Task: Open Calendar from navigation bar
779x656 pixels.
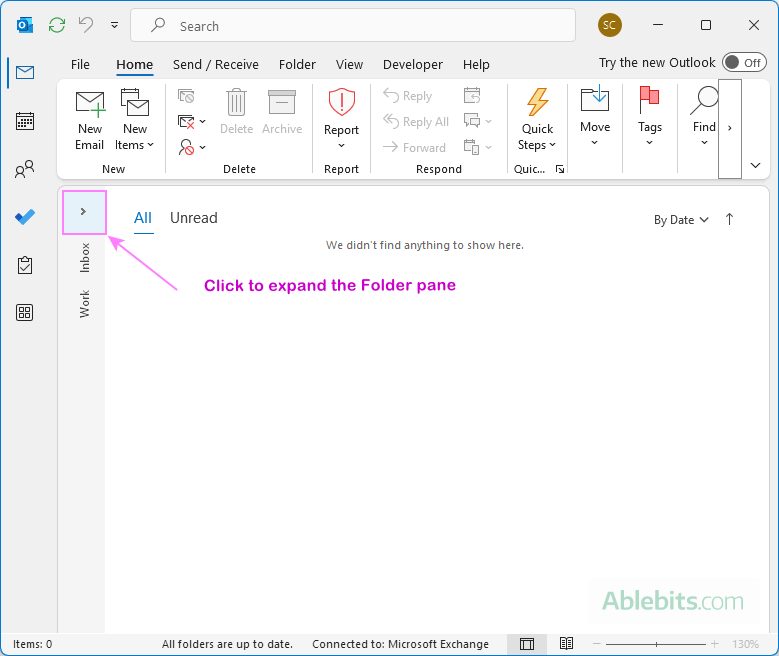Action: pyautogui.click(x=25, y=121)
